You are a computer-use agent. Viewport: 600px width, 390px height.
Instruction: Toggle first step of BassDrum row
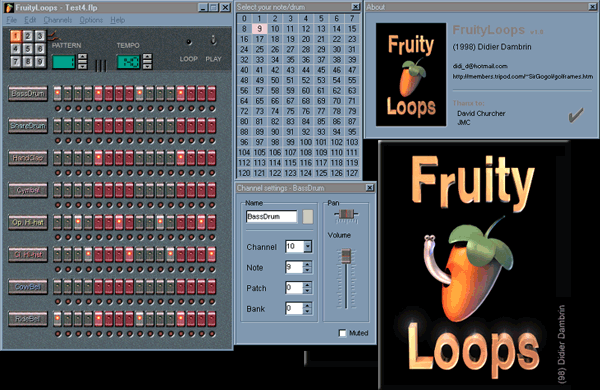tap(57, 93)
